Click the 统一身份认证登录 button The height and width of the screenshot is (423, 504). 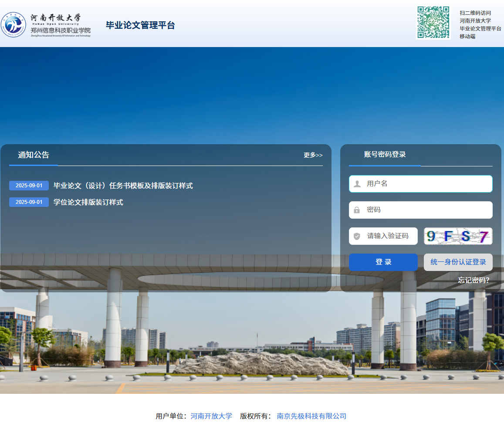pos(458,262)
